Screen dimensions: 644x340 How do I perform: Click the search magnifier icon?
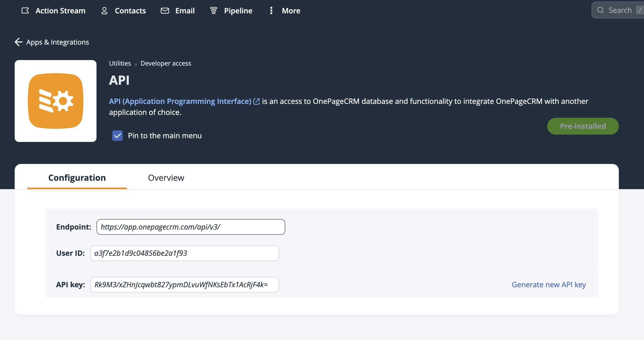[600, 10]
